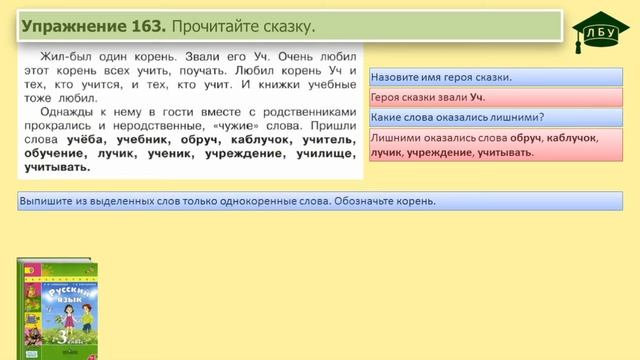Select the pink answer "Героя сказки звали Уч."

[496, 97]
